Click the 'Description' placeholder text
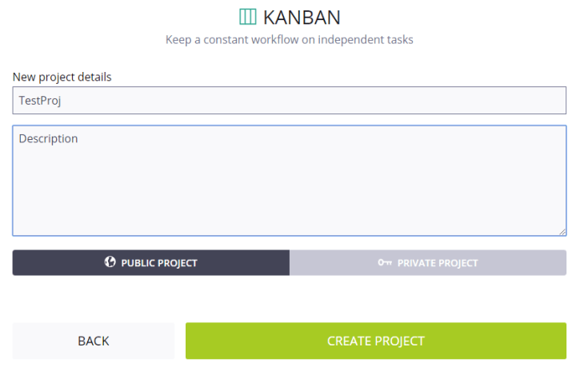Screen dimensions: 588x371 tap(49, 138)
